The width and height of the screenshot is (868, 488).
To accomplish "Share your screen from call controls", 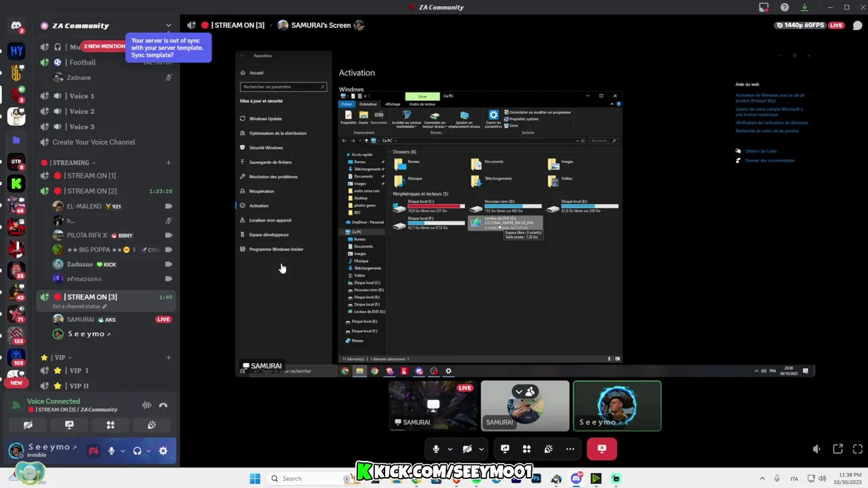I will (x=505, y=449).
